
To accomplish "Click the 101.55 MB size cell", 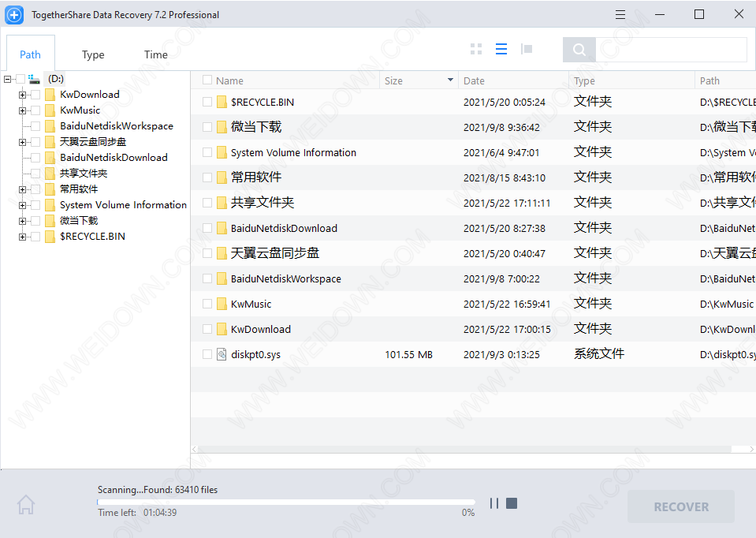I will 409,355.
